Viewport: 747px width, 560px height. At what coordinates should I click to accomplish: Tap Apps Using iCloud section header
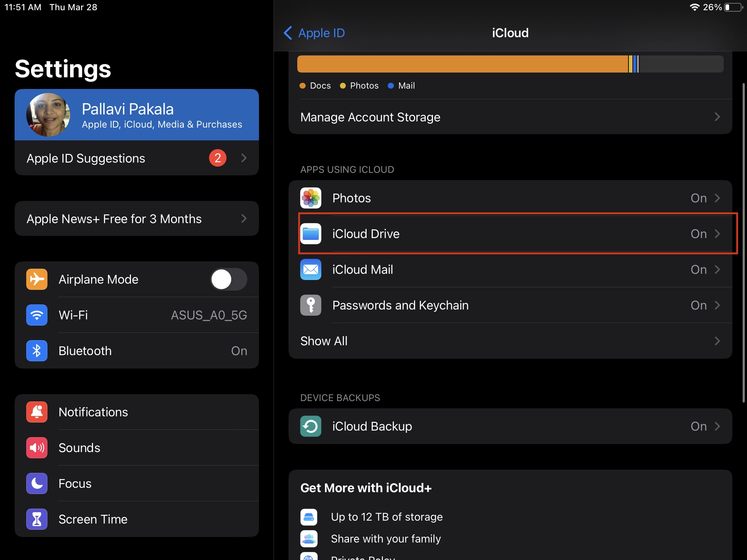point(347,170)
